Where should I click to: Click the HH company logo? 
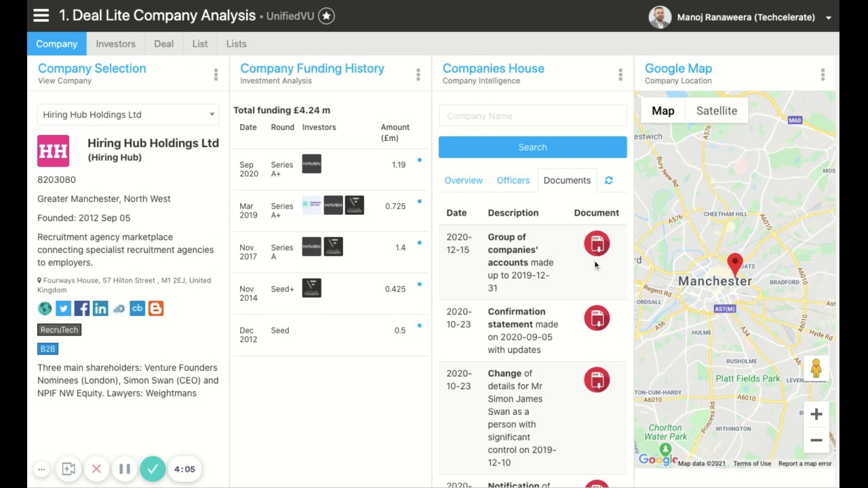tap(53, 151)
